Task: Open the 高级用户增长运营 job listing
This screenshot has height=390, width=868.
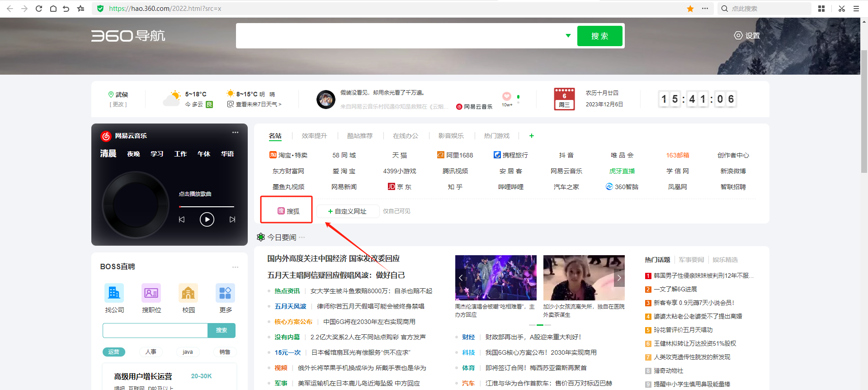Action: click(x=143, y=376)
